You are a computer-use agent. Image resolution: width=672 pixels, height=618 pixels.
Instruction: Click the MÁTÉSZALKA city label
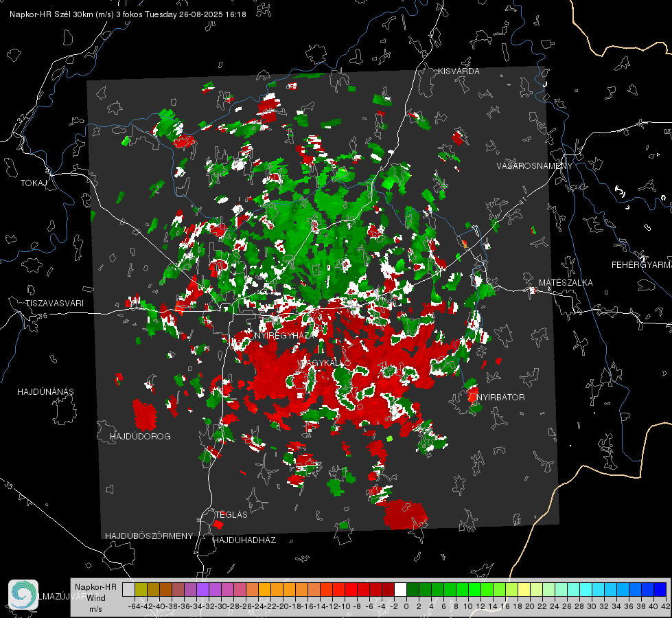pos(566,283)
